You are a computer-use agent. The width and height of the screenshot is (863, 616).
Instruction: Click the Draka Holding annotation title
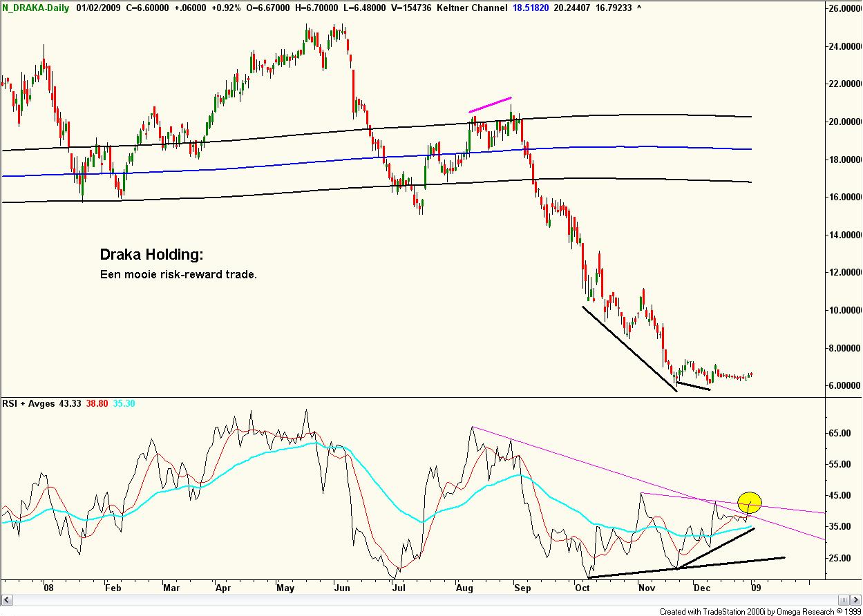click(x=152, y=255)
